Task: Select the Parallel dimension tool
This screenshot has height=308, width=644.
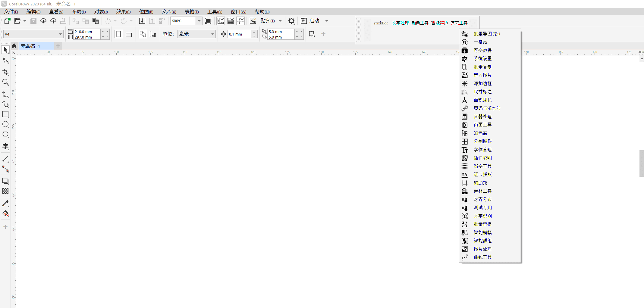Action: click(5, 159)
